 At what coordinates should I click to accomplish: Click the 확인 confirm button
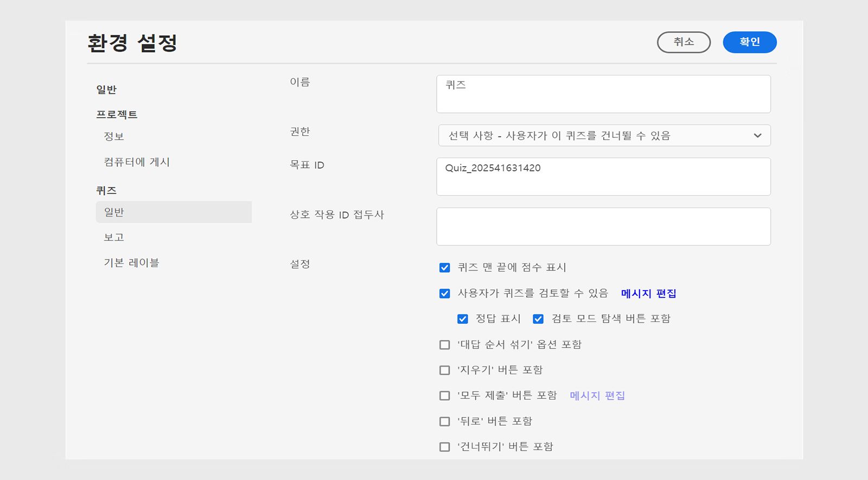pyautogui.click(x=749, y=42)
